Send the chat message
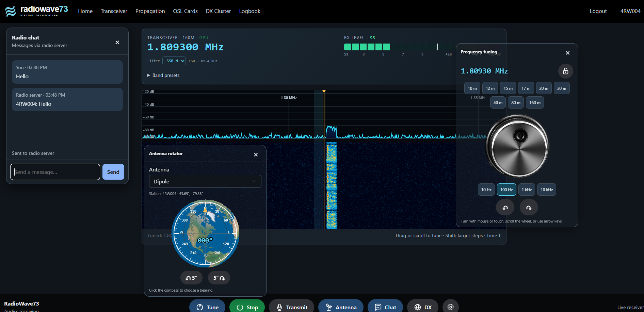644x312 pixels. (x=113, y=172)
